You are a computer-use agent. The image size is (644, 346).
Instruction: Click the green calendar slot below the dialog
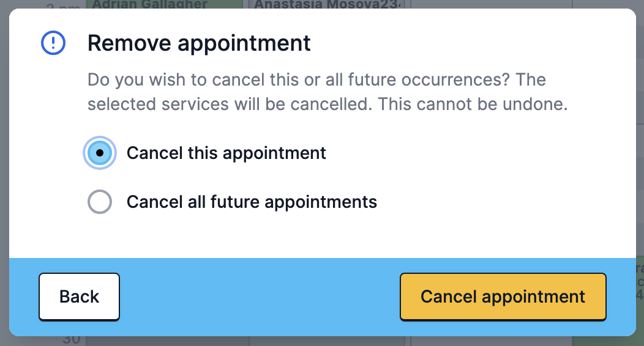608,341
